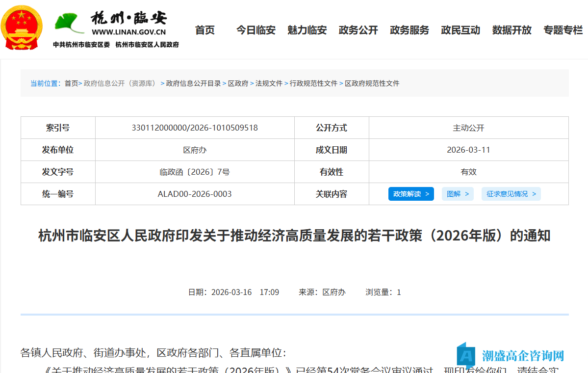
Task: Click the 政策解读 button
Action: point(411,194)
